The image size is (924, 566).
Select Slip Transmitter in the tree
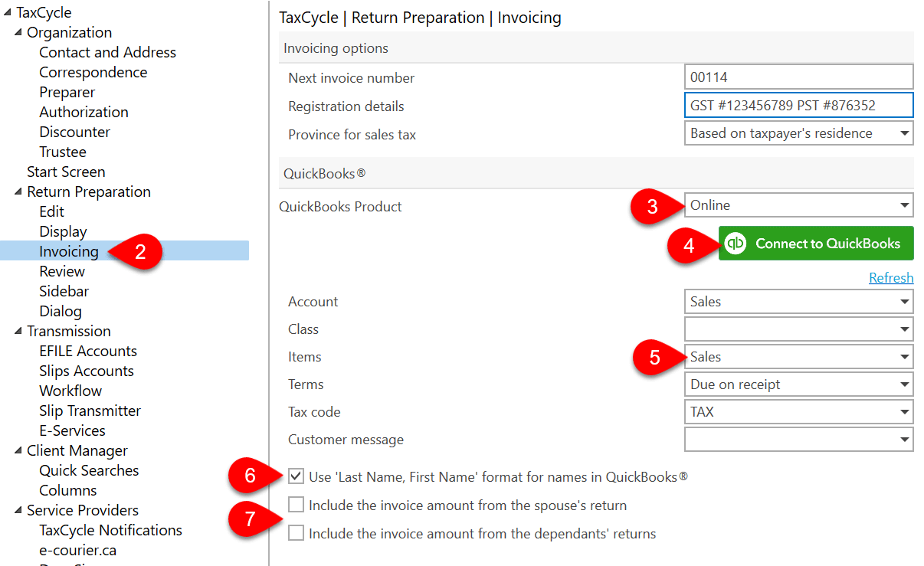pos(90,411)
